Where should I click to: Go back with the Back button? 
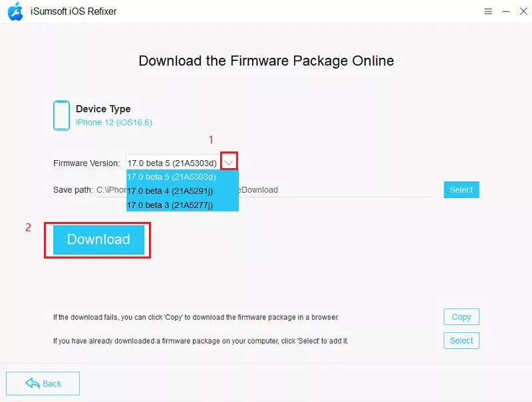point(43,383)
